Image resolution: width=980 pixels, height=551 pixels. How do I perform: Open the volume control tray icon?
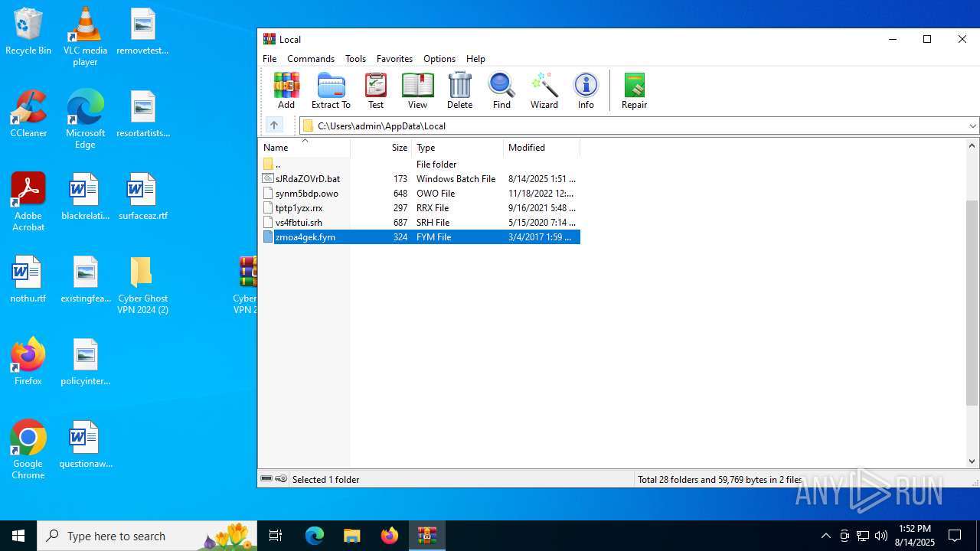coord(881,536)
